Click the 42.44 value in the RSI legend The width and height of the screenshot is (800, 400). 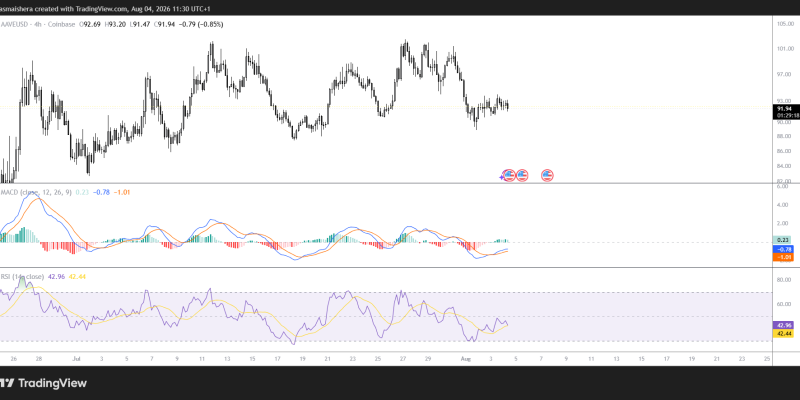point(77,277)
